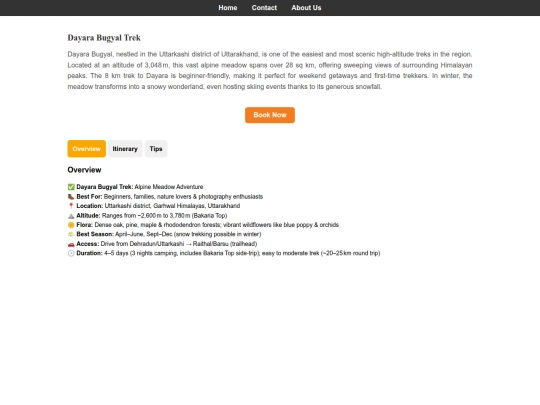Click the Overview section heading
Image resolution: width=540 pixels, height=405 pixels.
click(x=84, y=170)
